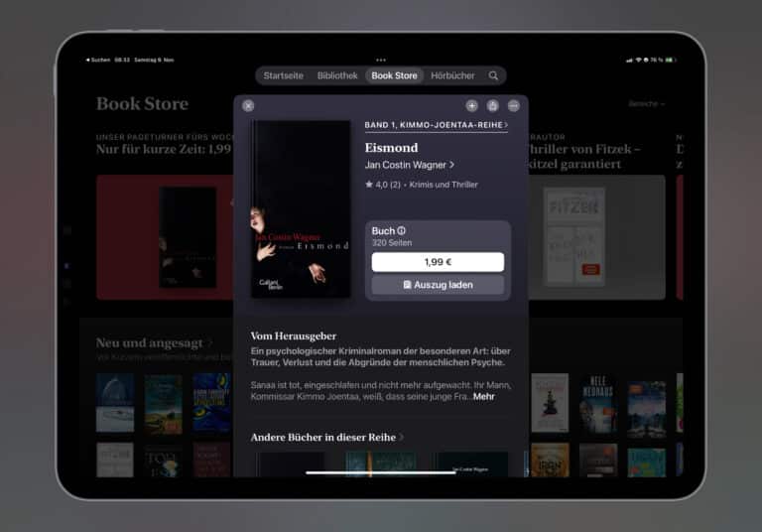Tap the info icon next to Buch
Screen dimensions: 762x532
(x=402, y=230)
